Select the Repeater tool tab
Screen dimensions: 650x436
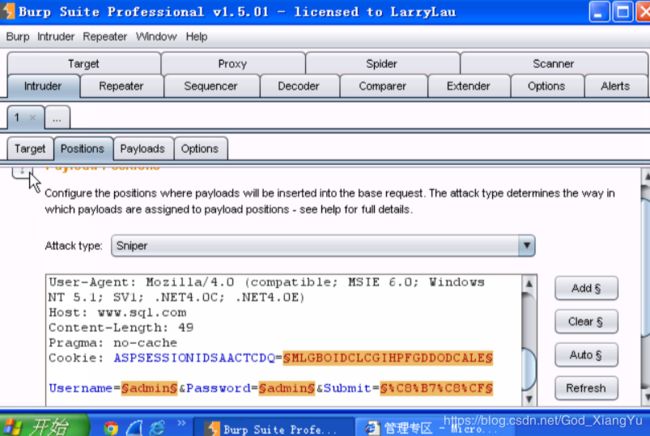pos(121,86)
